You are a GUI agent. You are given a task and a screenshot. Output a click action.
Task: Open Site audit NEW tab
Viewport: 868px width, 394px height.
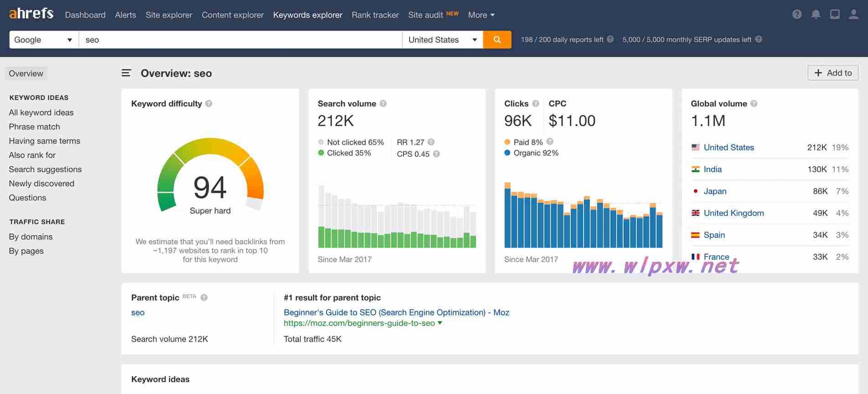coord(433,15)
